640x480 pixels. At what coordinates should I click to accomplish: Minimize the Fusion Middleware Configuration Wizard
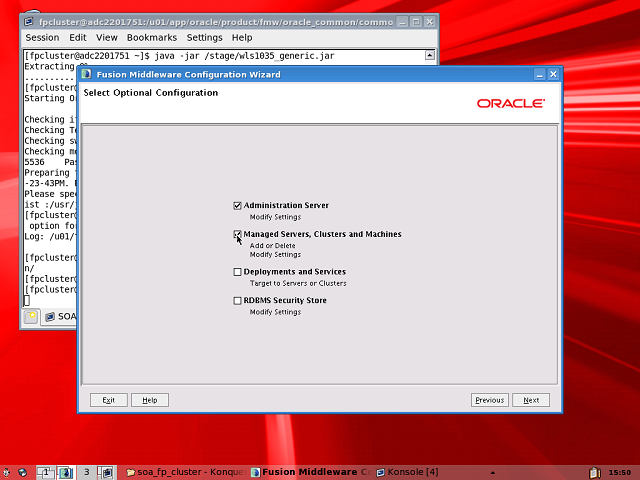tap(539, 74)
